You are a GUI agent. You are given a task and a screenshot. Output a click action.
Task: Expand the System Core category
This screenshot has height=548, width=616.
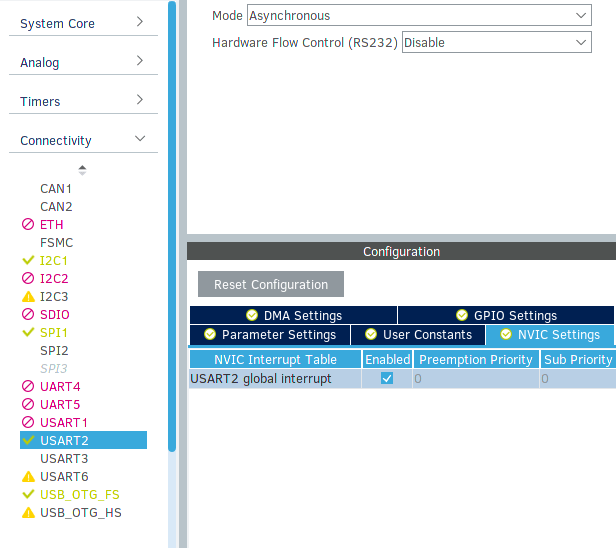[83, 23]
